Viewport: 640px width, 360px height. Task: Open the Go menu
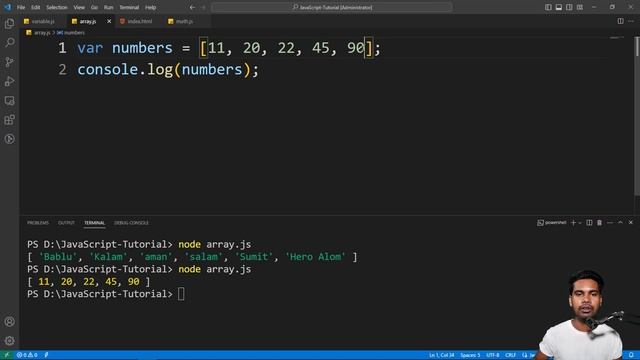click(94, 7)
